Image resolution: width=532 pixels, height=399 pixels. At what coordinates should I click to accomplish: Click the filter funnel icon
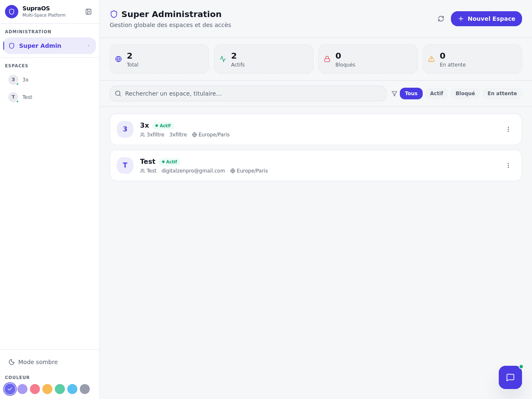pyautogui.click(x=394, y=94)
